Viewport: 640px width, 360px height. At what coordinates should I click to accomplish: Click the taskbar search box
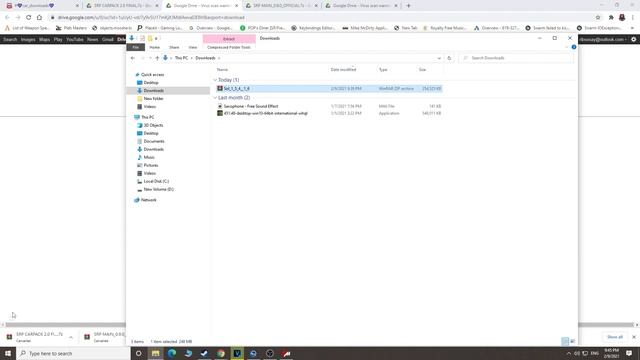click(x=73, y=353)
